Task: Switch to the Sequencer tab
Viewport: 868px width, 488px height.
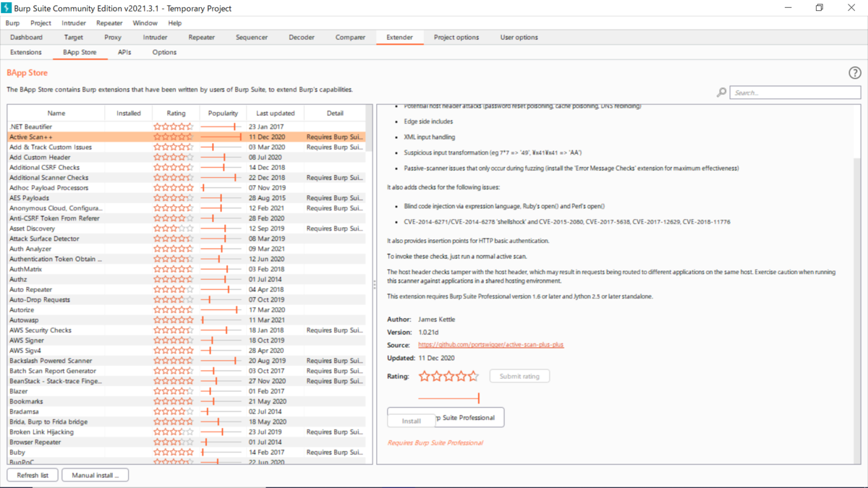Action: click(252, 38)
